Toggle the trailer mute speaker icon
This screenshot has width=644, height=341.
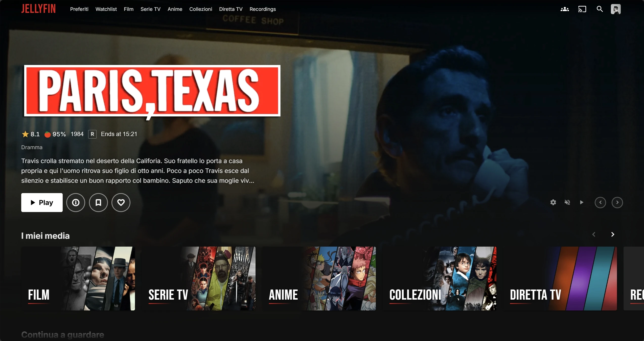pos(567,202)
